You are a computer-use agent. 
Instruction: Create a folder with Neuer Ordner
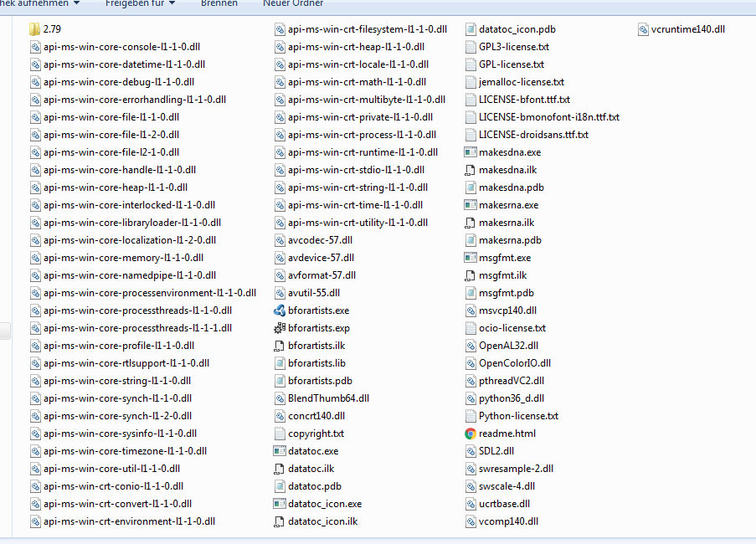[293, 3]
